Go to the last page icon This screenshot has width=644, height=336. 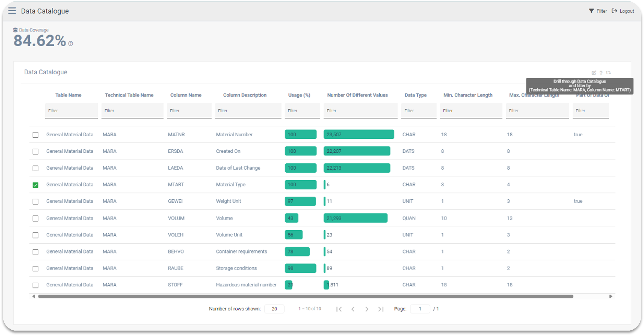pos(381,309)
